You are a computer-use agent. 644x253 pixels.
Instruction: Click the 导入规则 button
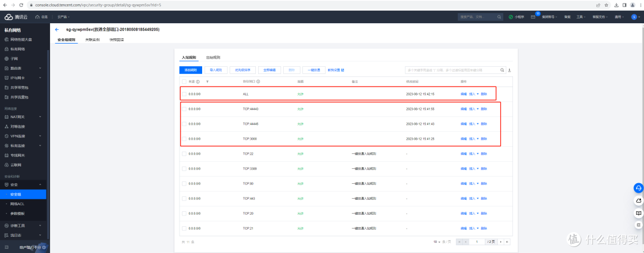(x=216, y=70)
